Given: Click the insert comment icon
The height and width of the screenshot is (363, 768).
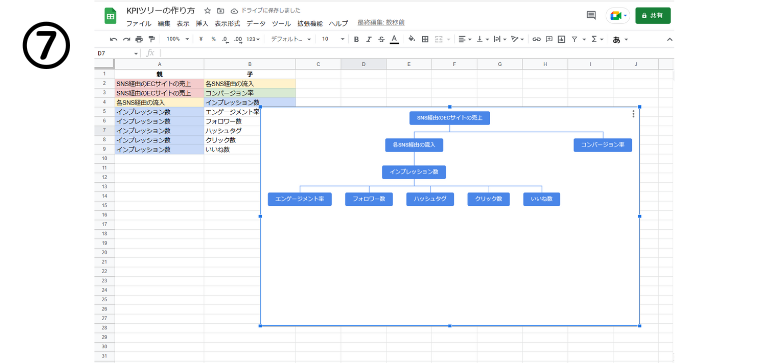Looking at the screenshot, I should pos(549,39).
